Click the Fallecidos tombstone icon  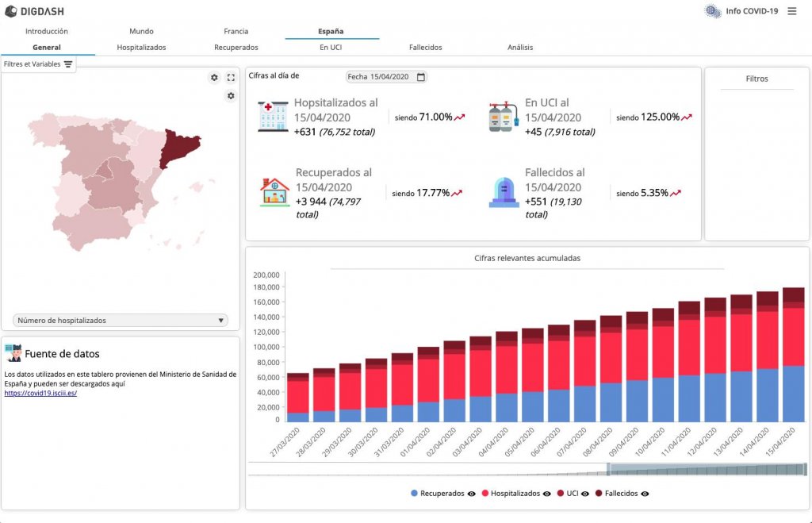click(x=504, y=192)
